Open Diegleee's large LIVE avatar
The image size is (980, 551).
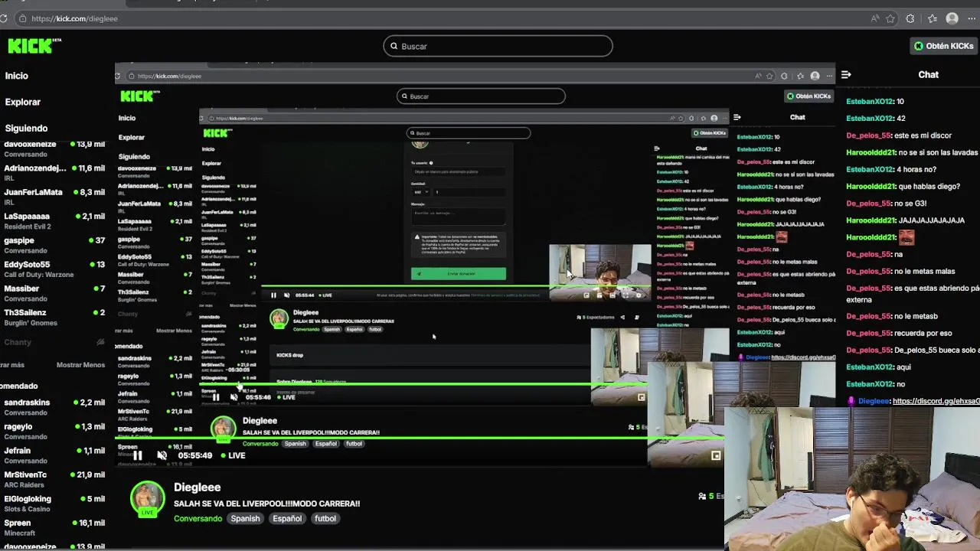coord(147,499)
